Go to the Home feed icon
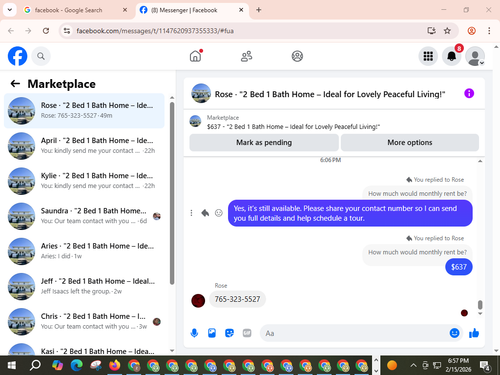The image size is (500, 375). click(x=196, y=56)
